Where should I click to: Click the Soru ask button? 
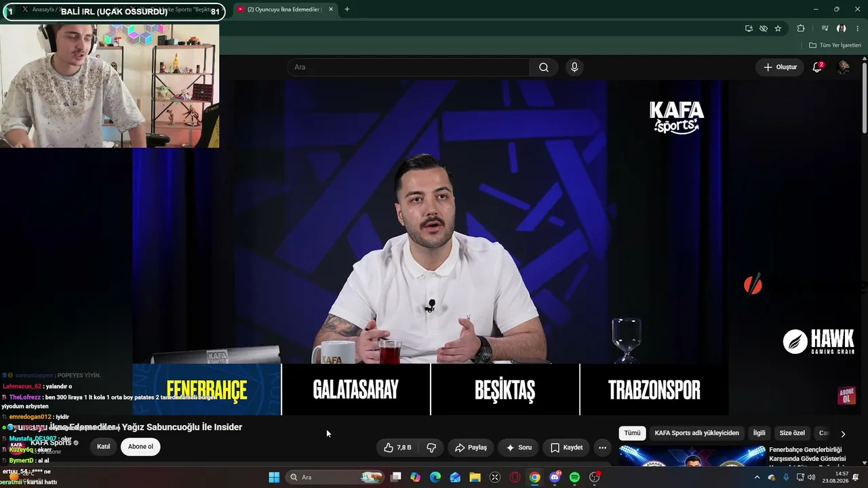tap(519, 447)
